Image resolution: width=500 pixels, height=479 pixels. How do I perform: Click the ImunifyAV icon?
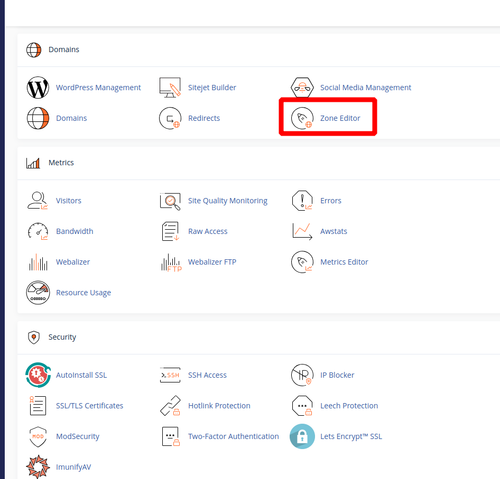coord(38,467)
